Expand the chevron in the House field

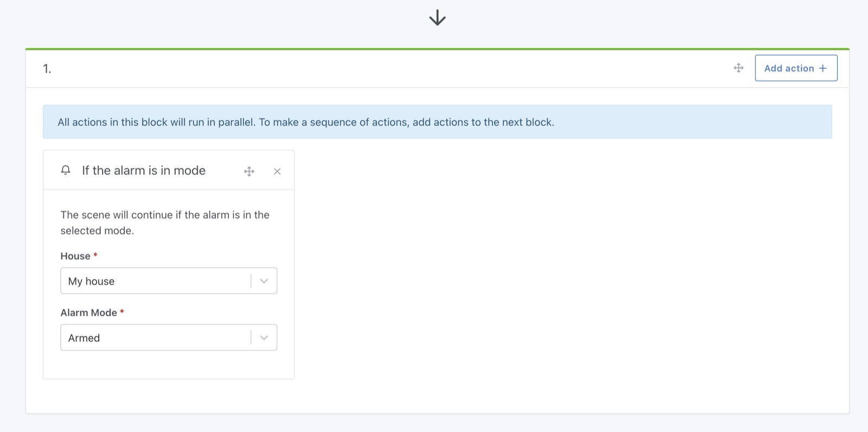tap(264, 281)
